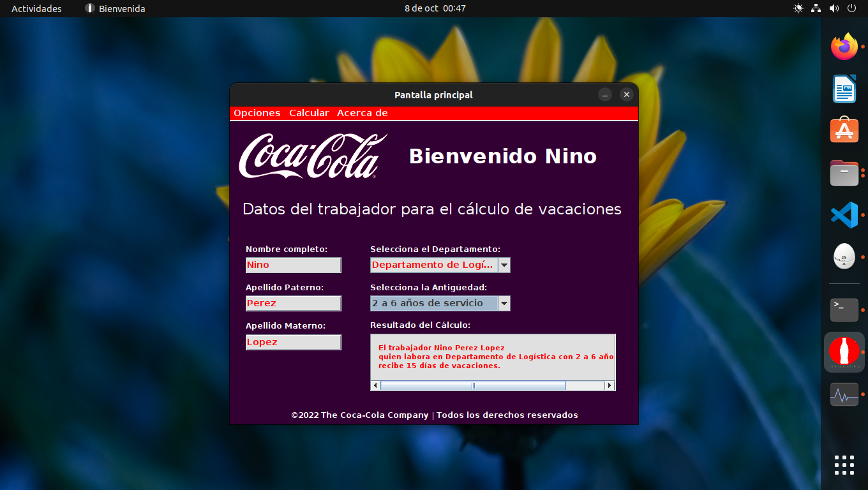Click the Coca-Cola bottle app icon
Viewport: 868px width, 490px height.
pos(844,352)
